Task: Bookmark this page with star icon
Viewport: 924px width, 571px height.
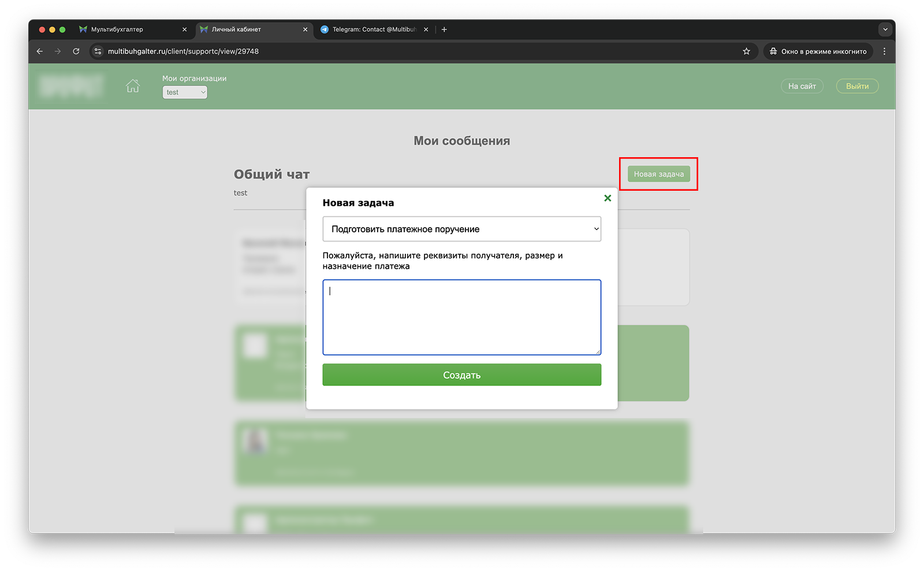Action: pos(746,51)
